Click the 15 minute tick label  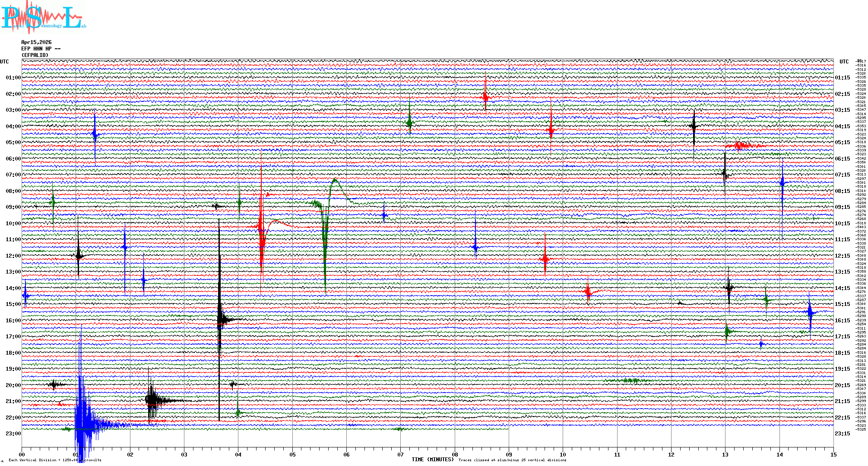833,454
